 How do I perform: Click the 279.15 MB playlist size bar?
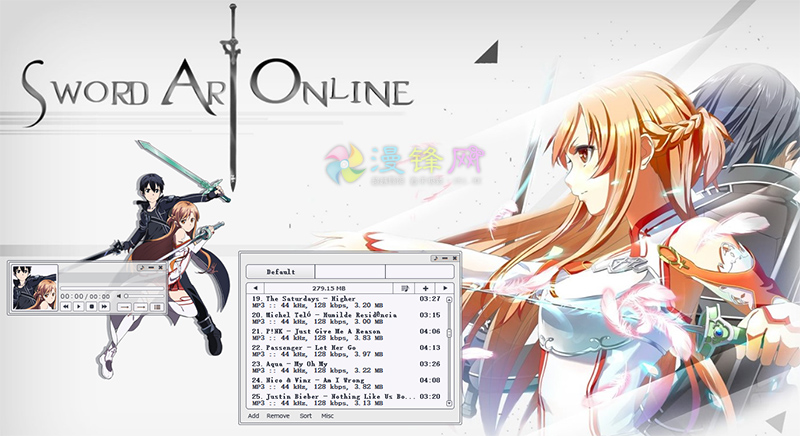coord(329,288)
